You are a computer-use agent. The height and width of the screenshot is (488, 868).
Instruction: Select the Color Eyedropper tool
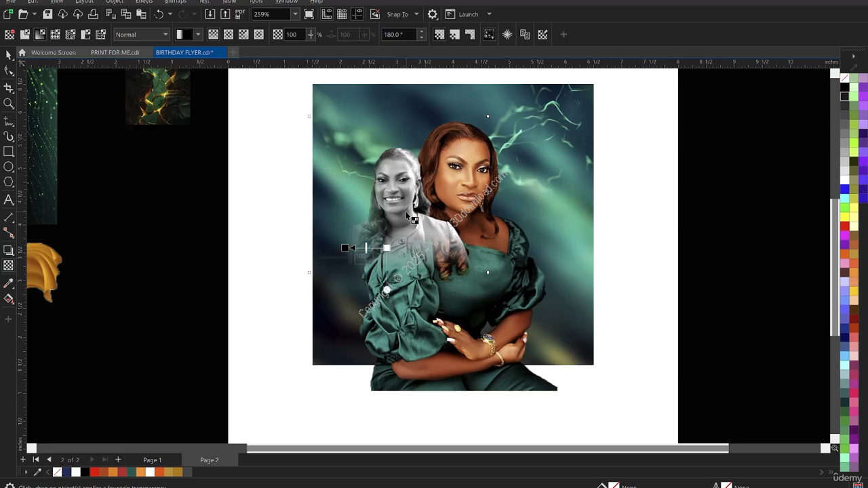click(8, 283)
